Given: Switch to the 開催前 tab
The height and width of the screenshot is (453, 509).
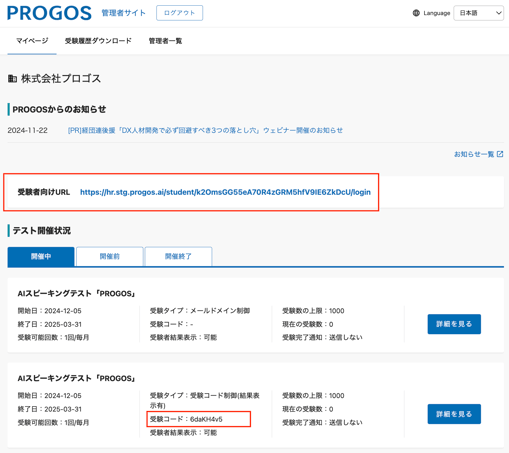Looking at the screenshot, I should [110, 256].
